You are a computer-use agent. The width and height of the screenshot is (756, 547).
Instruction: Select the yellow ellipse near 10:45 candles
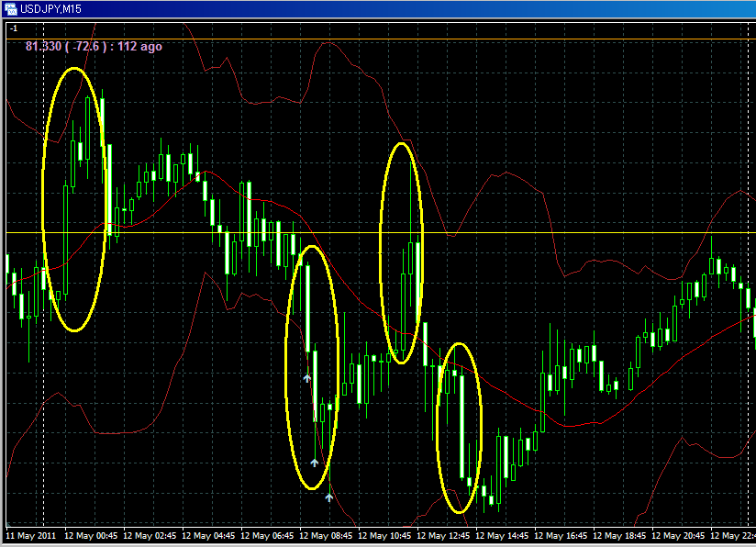pyautogui.click(x=382, y=252)
